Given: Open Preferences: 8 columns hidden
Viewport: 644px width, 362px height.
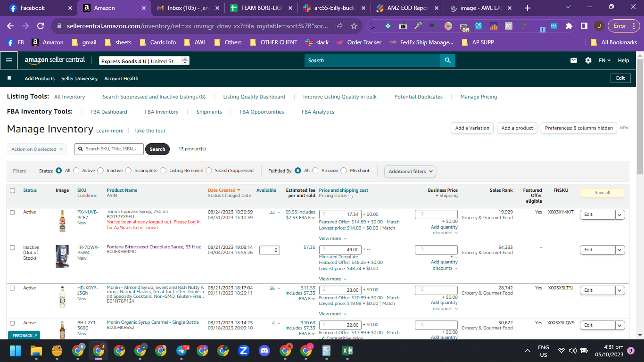Looking at the screenshot, I should [x=579, y=128].
